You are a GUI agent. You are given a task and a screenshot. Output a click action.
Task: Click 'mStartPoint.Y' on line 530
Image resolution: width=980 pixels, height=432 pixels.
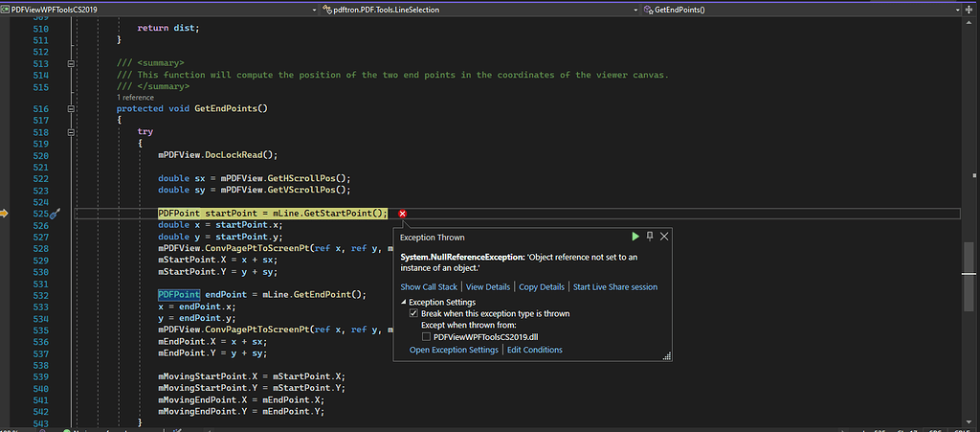(191, 273)
